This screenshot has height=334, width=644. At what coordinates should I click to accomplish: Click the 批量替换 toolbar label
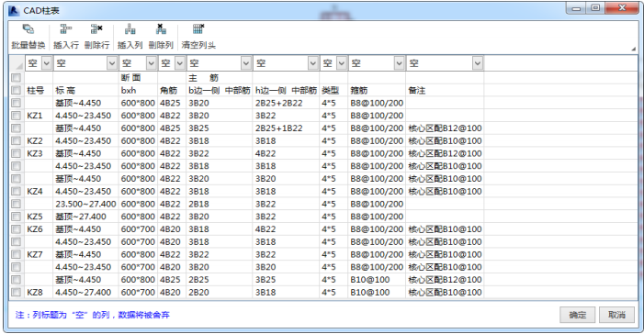coord(28,45)
